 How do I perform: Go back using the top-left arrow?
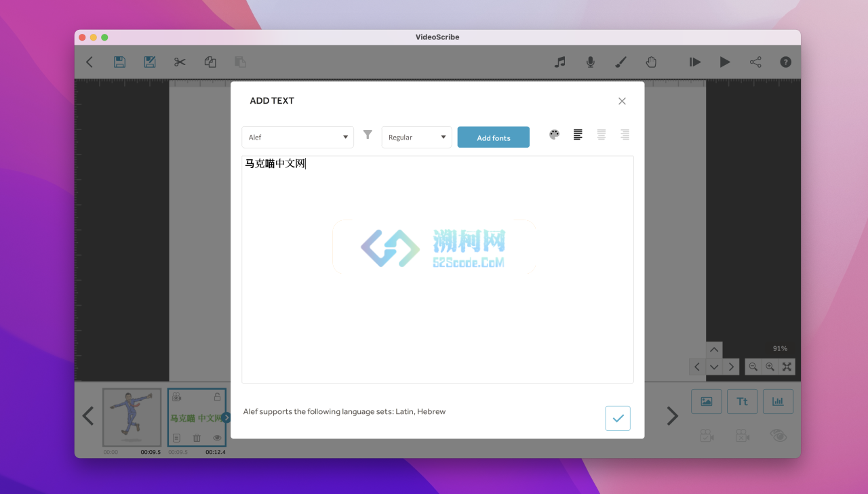tap(90, 62)
